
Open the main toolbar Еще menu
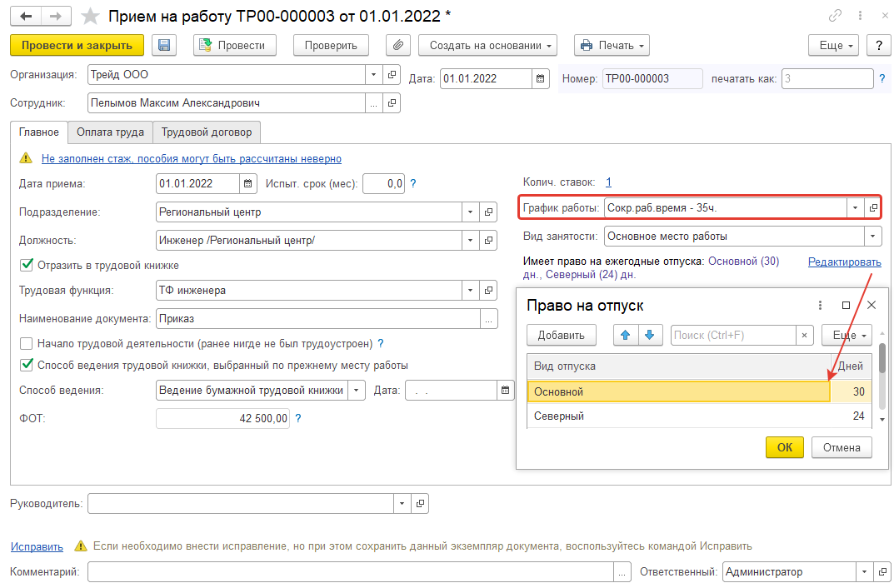(833, 45)
